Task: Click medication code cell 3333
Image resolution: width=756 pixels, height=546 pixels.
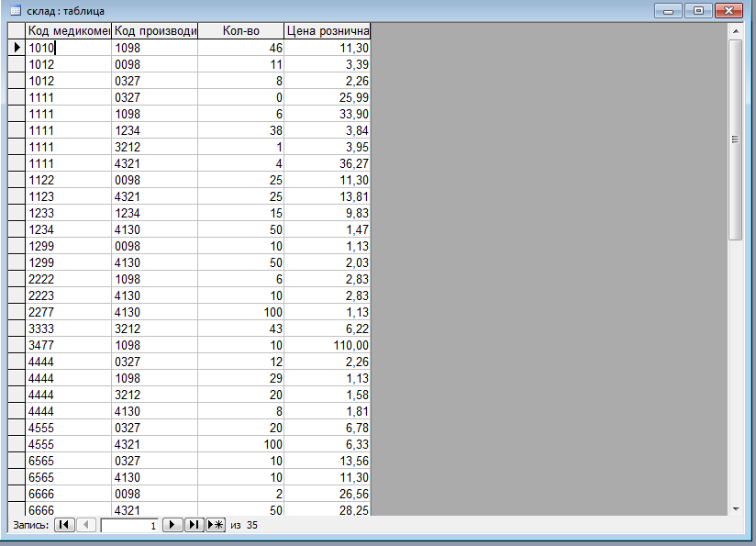Action: point(69,329)
